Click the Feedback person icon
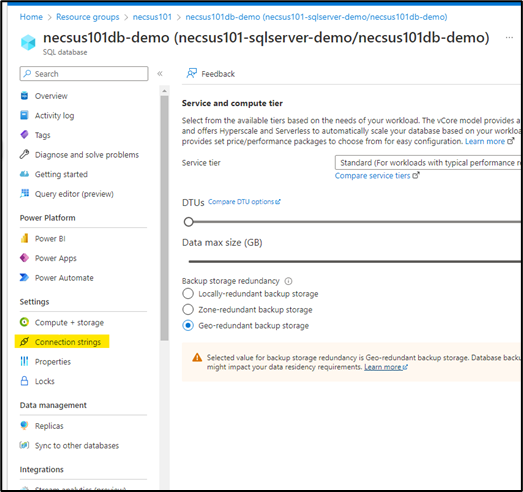 (191, 73)
